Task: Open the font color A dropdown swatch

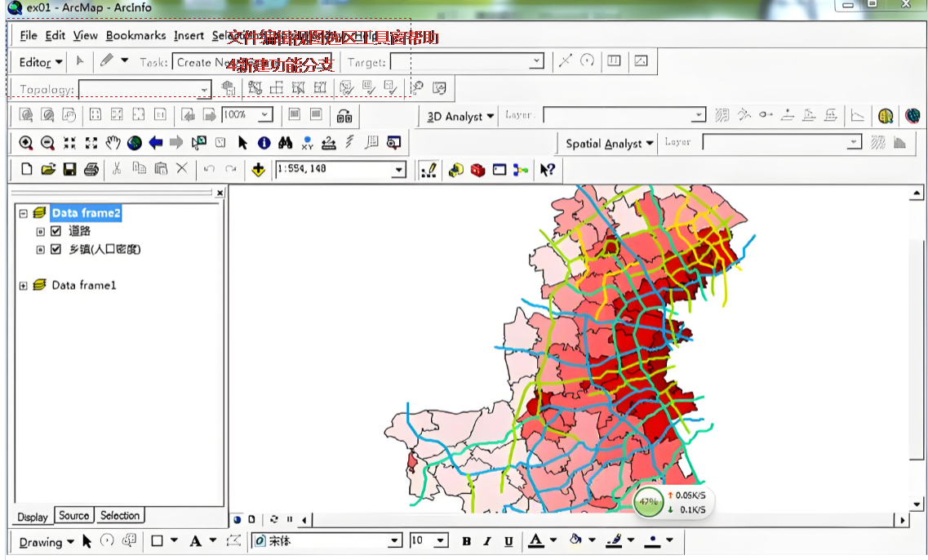Action: click(x=553, y=540)
